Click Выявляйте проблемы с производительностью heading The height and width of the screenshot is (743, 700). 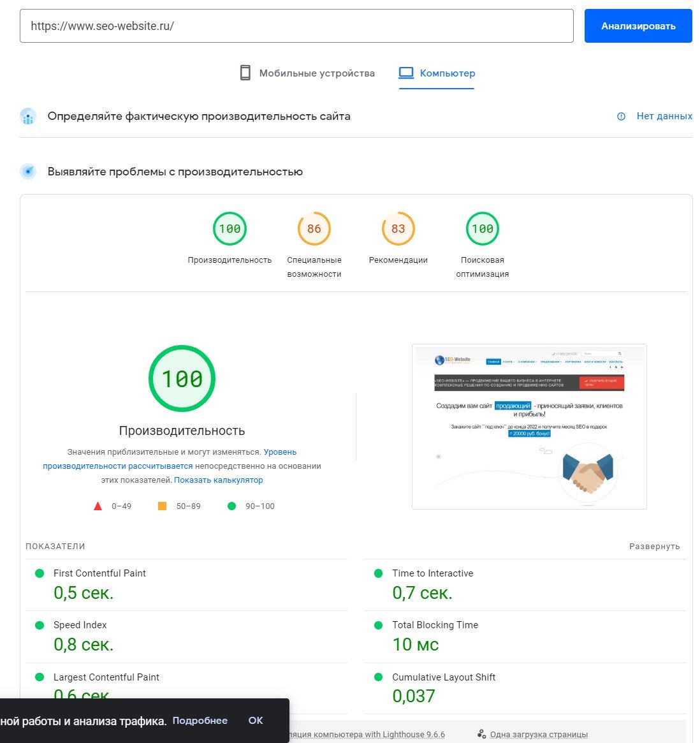point(175,172)
